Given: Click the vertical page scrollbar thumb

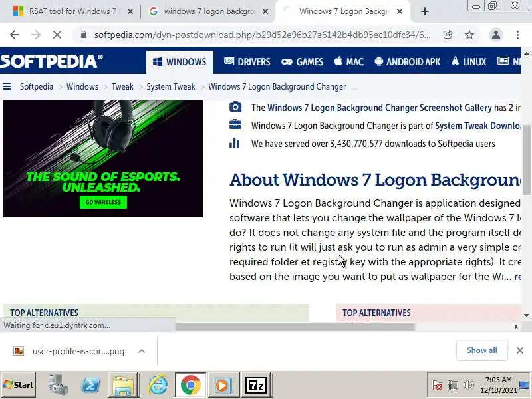Looking at the screenshot, I should click(527, 160).
